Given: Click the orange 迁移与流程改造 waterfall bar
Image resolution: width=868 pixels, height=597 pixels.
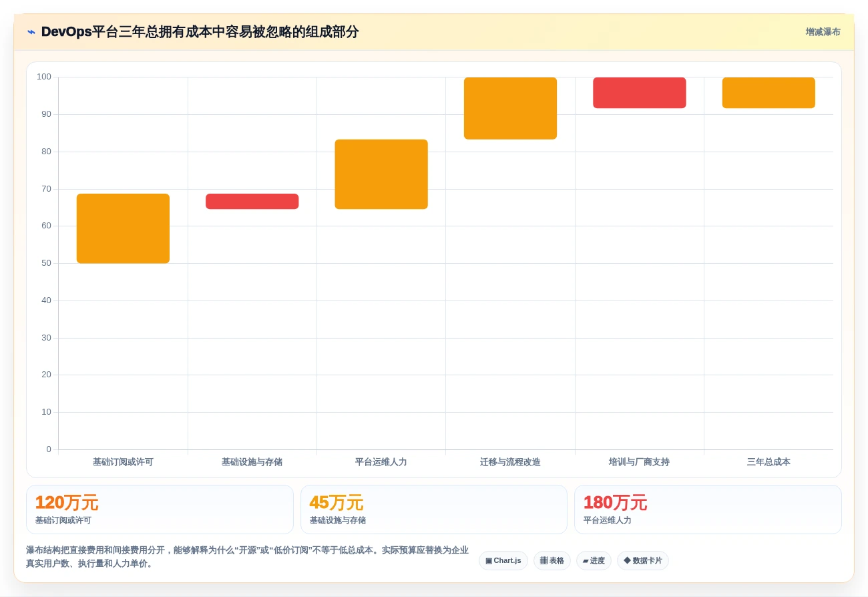Looking at the screenshot, I should (x=510, y=108).
